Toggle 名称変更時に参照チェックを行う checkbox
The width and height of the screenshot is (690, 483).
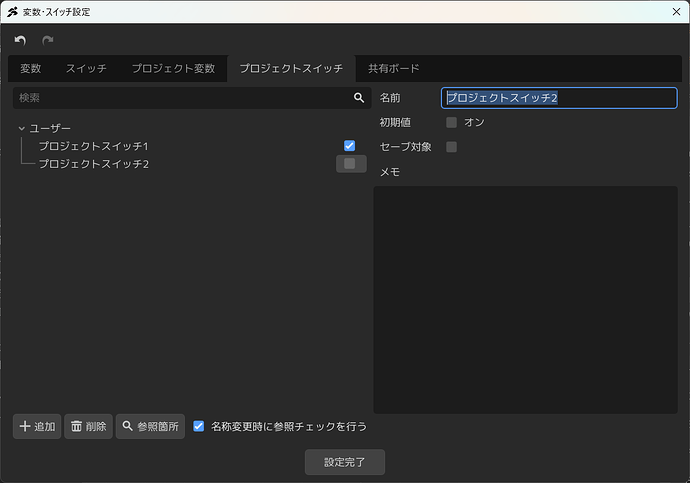tap(199, 426)
